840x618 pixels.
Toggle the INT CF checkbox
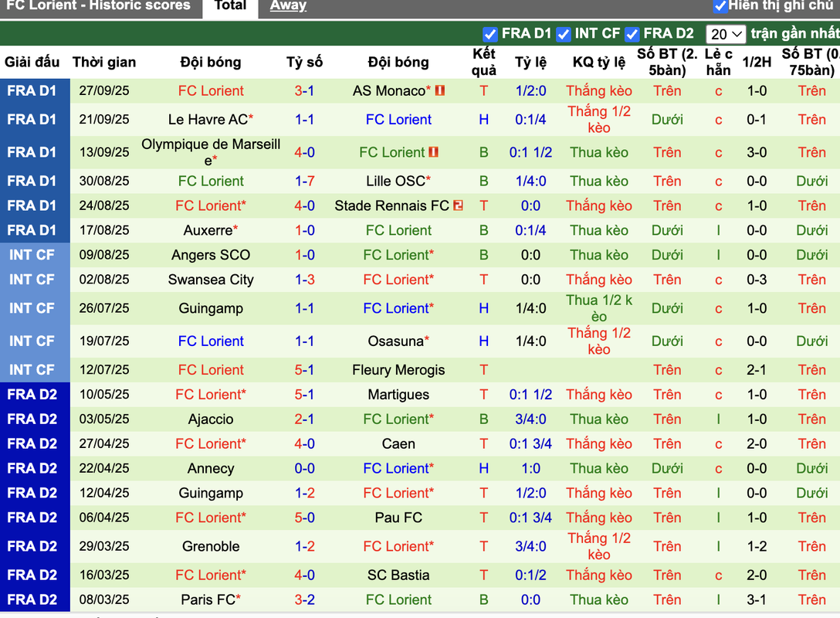pyautogui.click(x=563, y=34)
